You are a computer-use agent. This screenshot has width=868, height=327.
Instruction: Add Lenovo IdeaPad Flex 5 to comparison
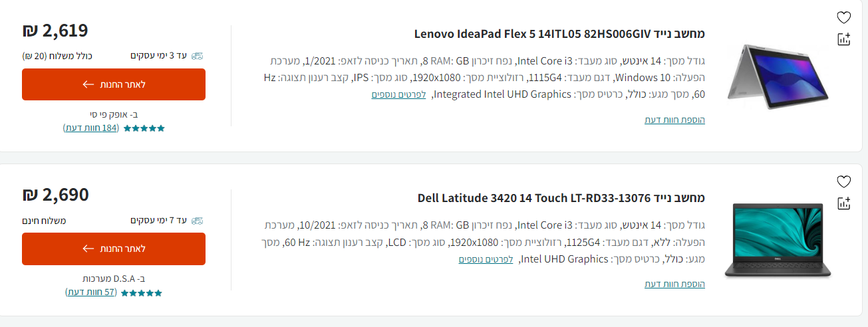click(x=843, y=39)
